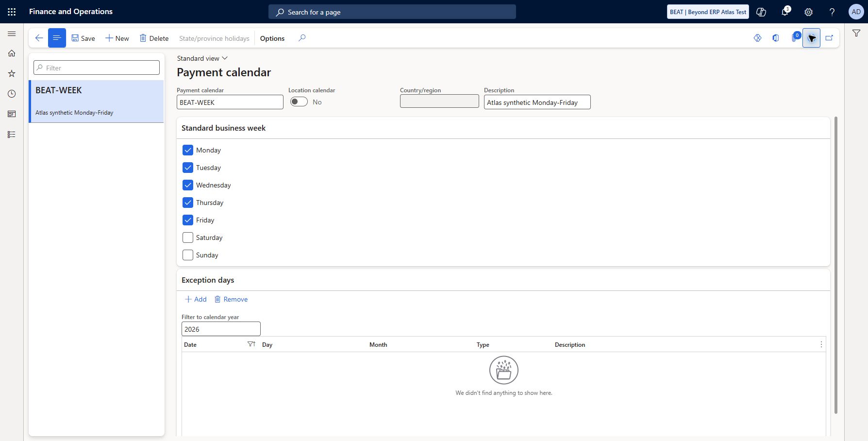Image resolution: width=868 pixels, height=441 pixels.
Task: Uncheck the Wednesday checkbox
Action: click(188, 185)
